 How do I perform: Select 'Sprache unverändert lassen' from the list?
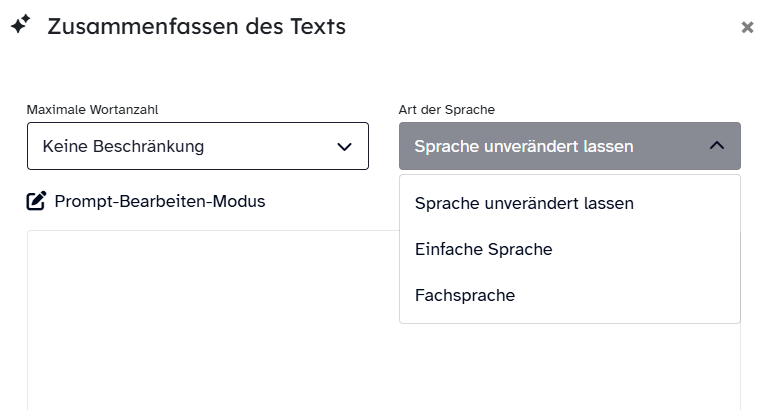click(x=524, y=203)
